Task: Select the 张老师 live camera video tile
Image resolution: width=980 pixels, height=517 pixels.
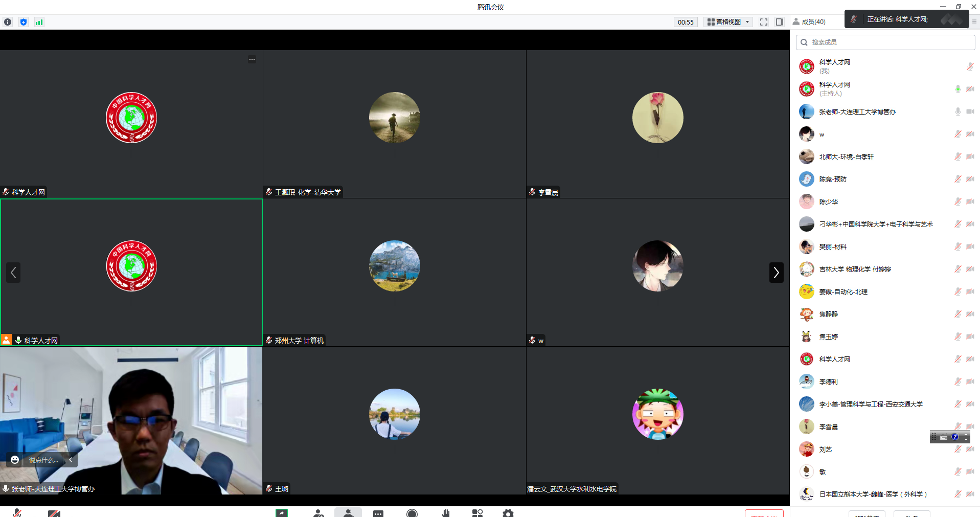Action: pyautogui.click(x=131, y=421)
